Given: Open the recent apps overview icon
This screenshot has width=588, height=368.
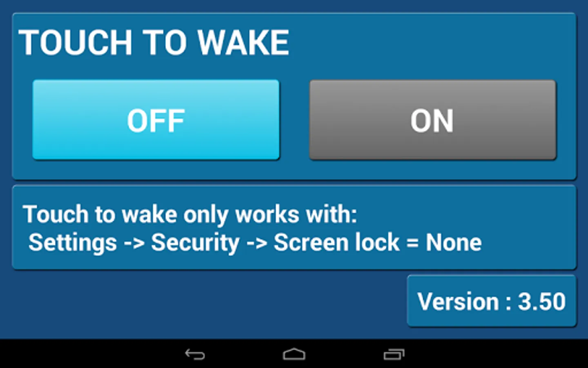Looking at the screenshot, I should [394, 354].
